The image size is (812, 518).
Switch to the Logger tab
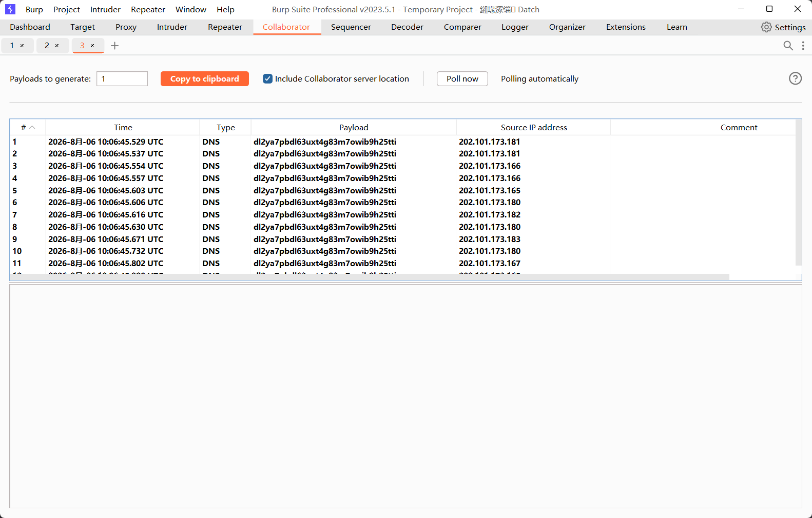(515, 27)
